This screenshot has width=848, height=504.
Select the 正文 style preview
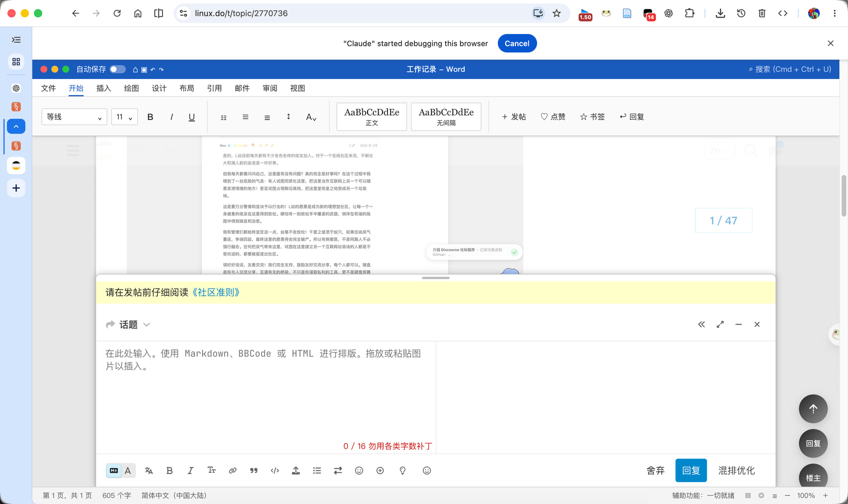[x=372, y=117]
